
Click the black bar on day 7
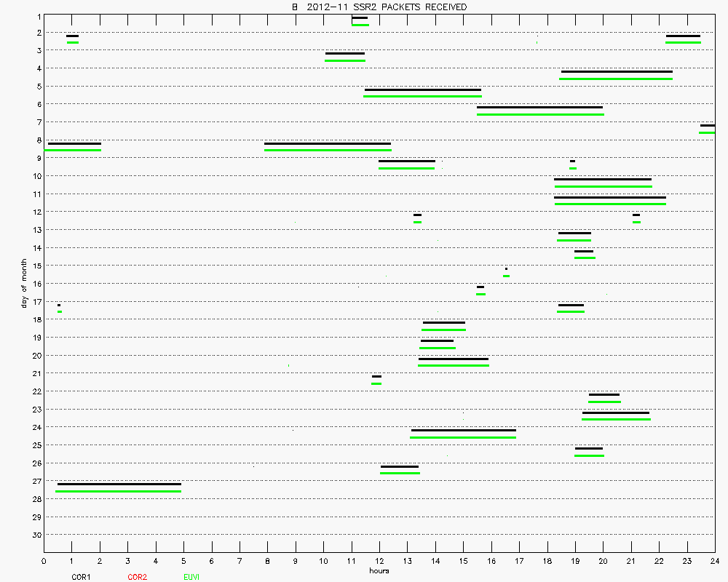(x=707, y=125)
